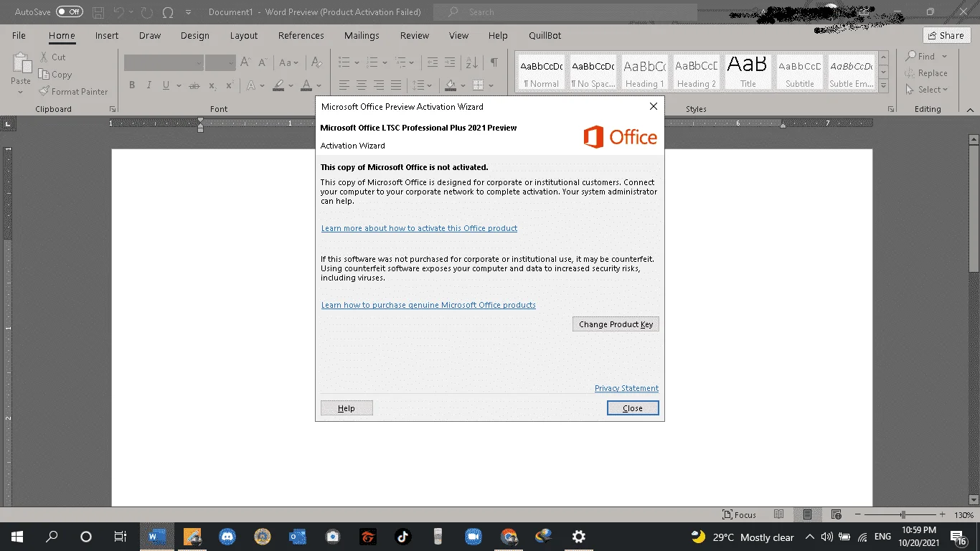Toggle the AutoSave switch
Screen dimensions: 980x551
click(x=70, y=12)
